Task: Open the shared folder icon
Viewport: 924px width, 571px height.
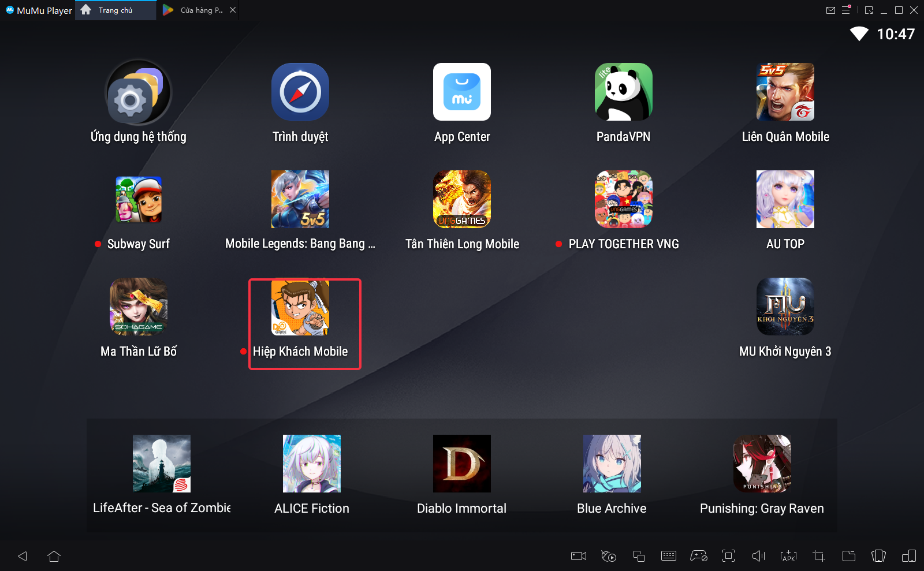Action: click(x=848, y=556)
